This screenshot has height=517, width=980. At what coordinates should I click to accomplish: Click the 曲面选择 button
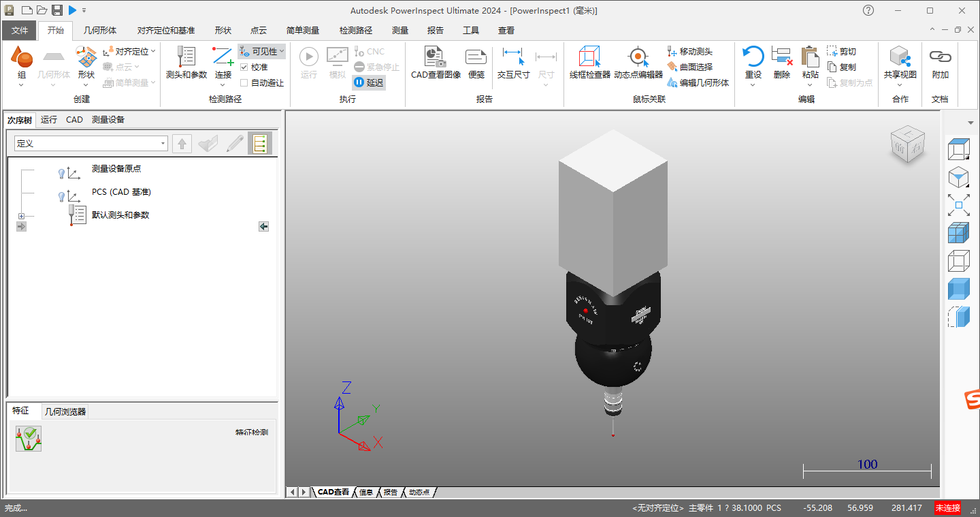[689, 67]
